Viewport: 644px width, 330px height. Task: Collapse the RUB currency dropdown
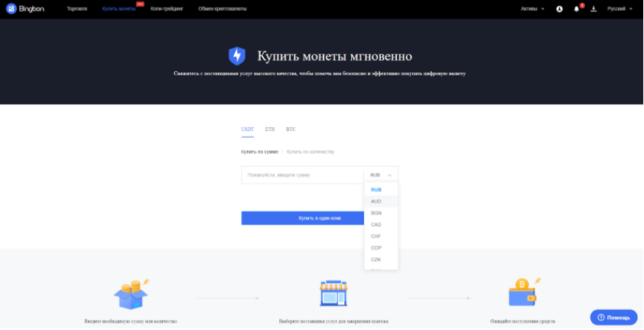tap(380, 175)
